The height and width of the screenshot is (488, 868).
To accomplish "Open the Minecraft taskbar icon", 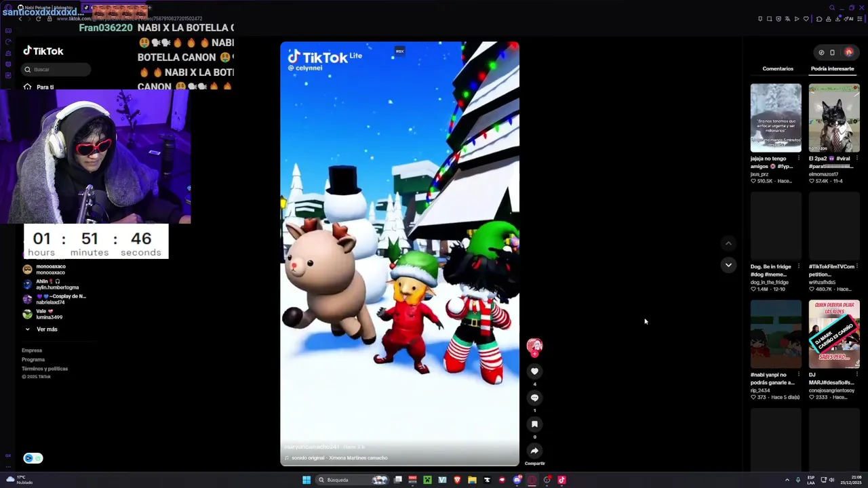I will point(427,480).
